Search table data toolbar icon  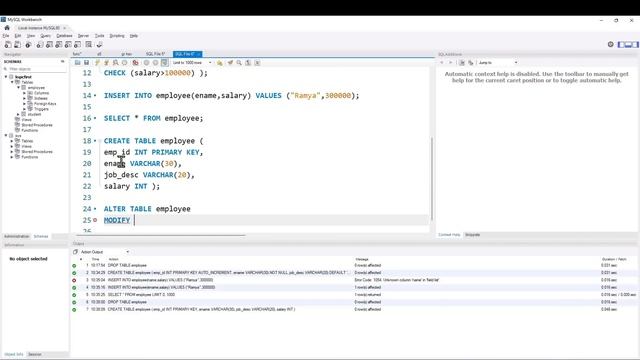tap(89, 44)
